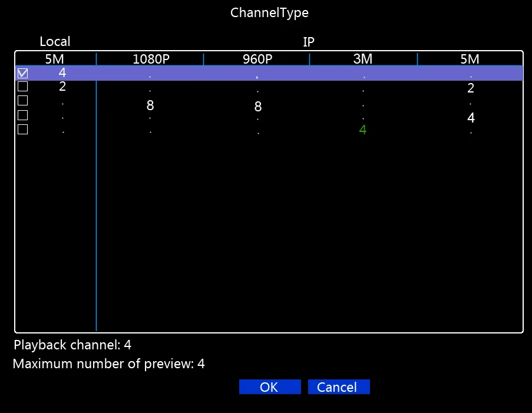Image resolution: width=532 pixels, height=413 pixels.
Task: Click the value 4 in highlighted row
Action: 62,72
